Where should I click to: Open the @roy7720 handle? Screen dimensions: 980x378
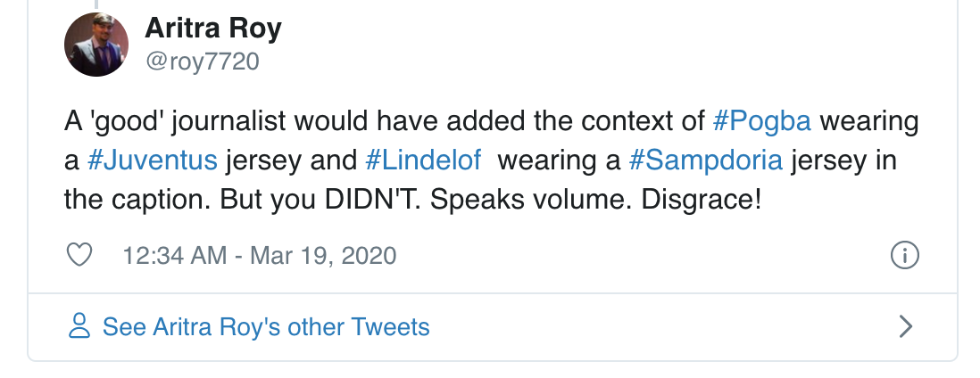[x=202, y=62]
